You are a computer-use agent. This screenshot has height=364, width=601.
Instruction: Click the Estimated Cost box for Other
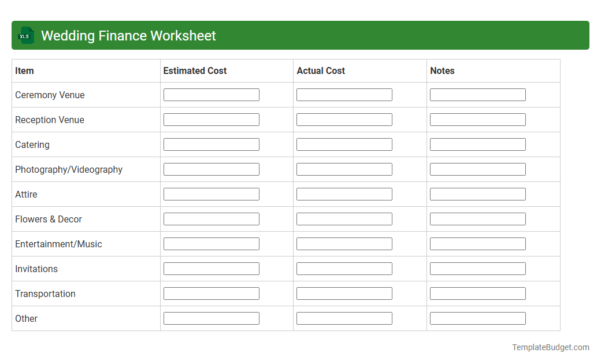pos(211,318)
